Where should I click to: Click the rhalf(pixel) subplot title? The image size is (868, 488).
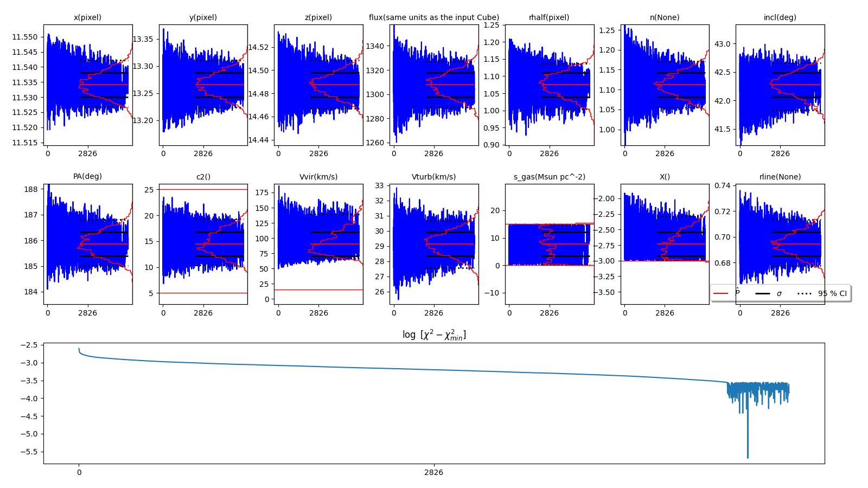(x=549, y=17)
